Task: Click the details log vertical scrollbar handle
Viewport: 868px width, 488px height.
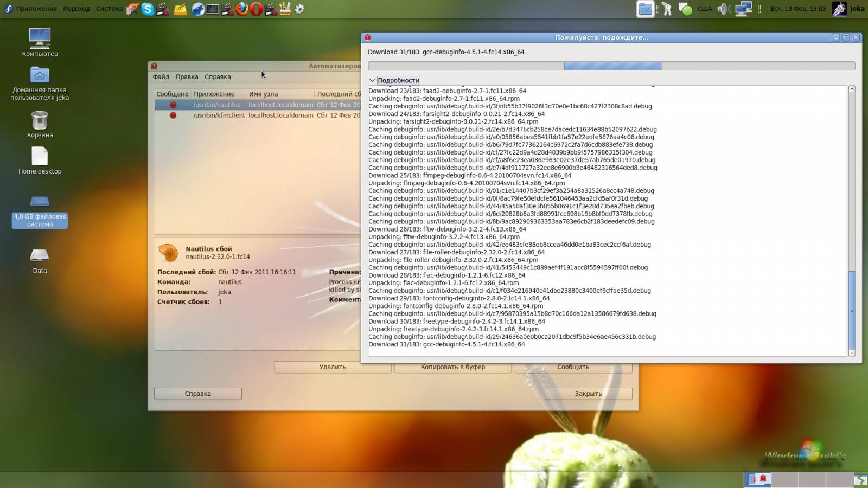Action: [852, 310]
